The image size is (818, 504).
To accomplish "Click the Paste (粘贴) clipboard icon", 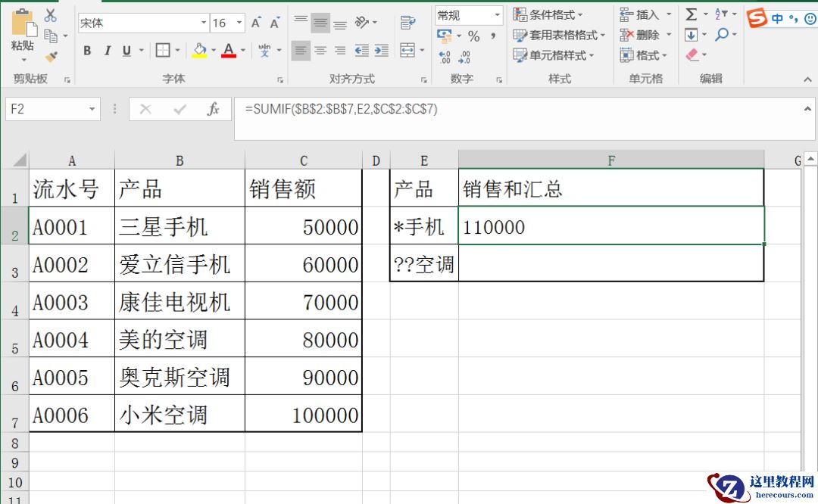I will click(23, 24).
